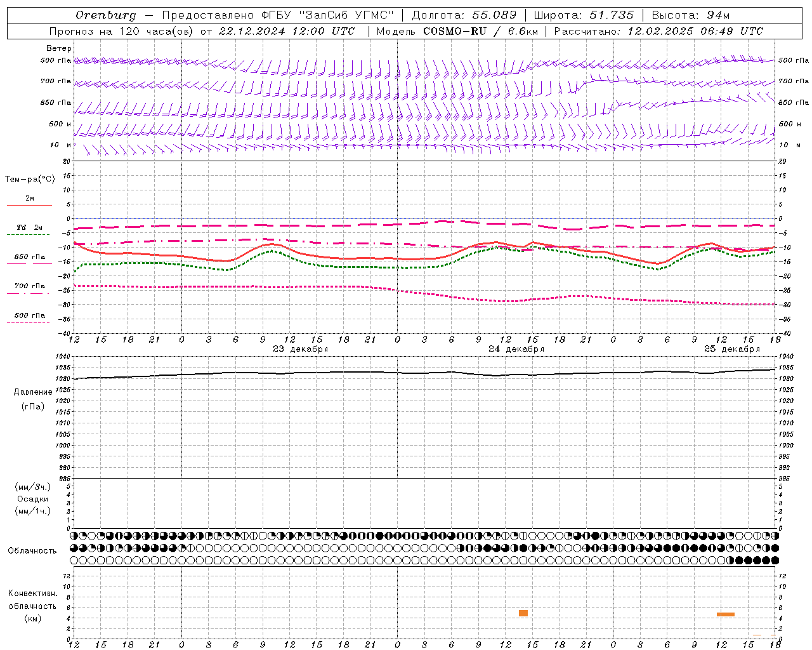Click the 500 гПа temperature legend entry
Viewport: 812px width, 650px height.
[x=30, y=315]
